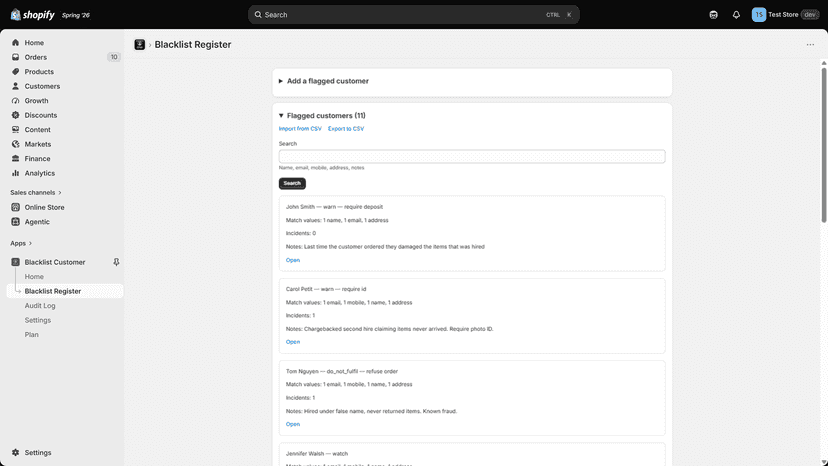The height and width of the screenshot is (466, 828).
Task: Open the Settings gear icon in the sidebar
Action: click(15, 452)
